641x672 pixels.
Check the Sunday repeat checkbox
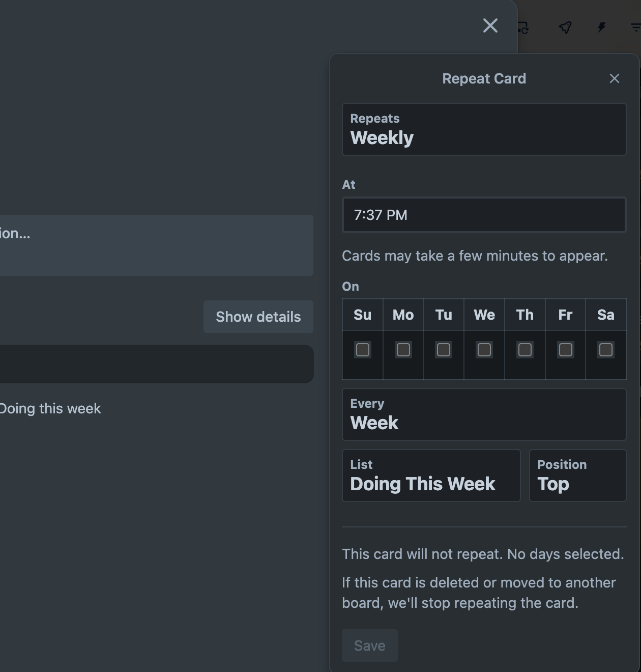point(363,350)
